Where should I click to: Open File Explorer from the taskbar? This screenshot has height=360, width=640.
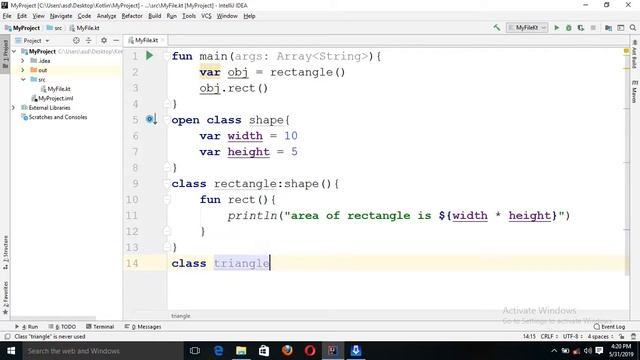[241, 351]
